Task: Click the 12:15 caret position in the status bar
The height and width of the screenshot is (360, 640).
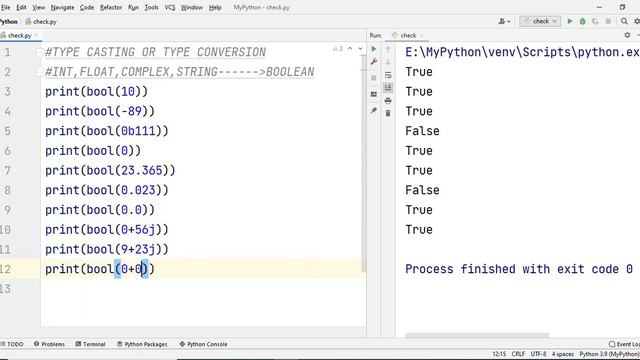Action: pyautogui.click(x=499, y=354)
